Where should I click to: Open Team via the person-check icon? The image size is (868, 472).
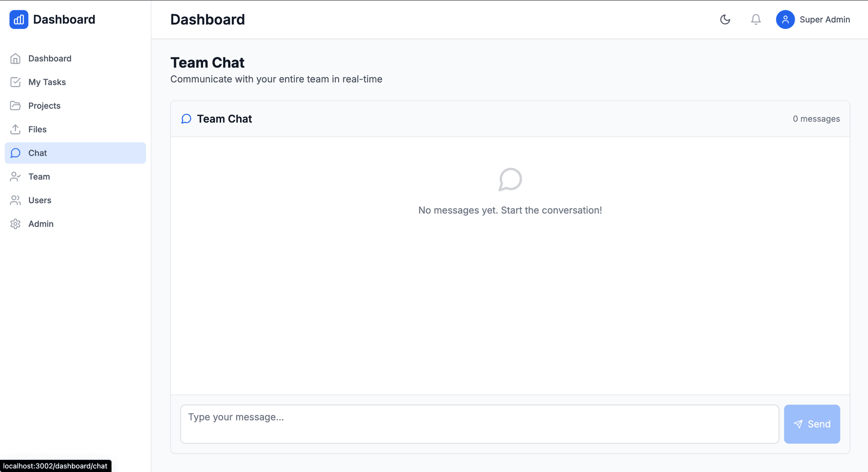[x=16, y=176]
